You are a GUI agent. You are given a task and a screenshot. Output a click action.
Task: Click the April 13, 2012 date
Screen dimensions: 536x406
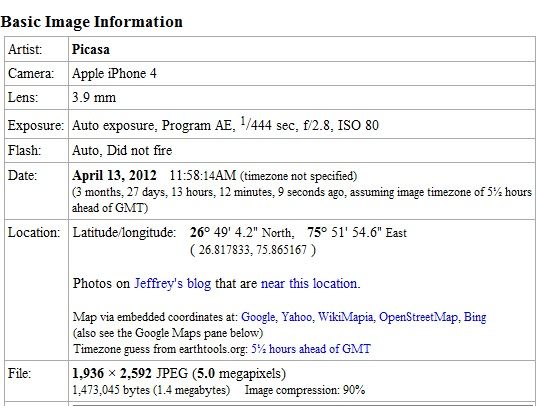click(x=114, y=176)
